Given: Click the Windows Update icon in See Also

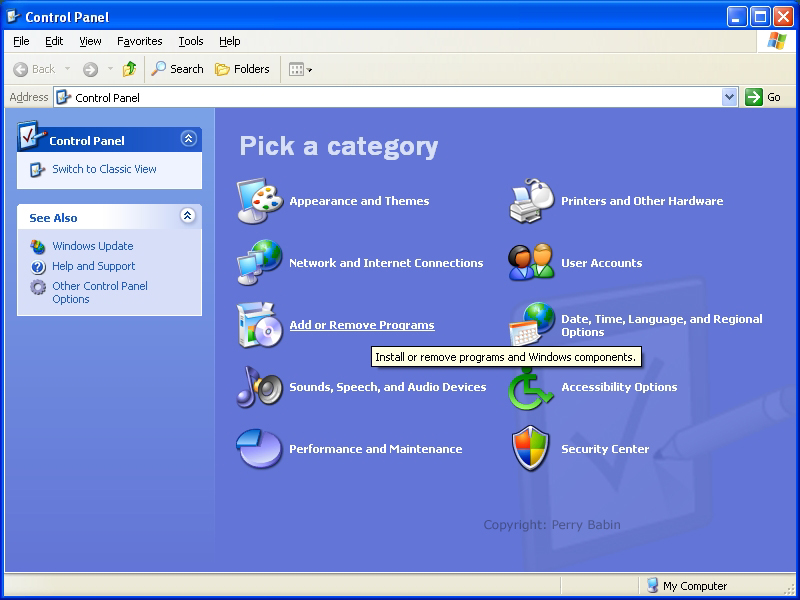Looking at the screenshot, I should [x=37, y=246].
